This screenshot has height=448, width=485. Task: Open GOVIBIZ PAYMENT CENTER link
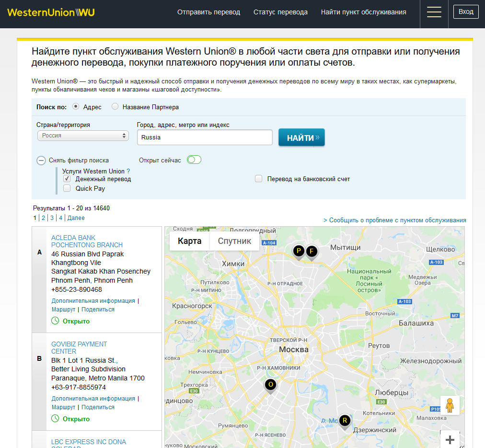point(79,348)
